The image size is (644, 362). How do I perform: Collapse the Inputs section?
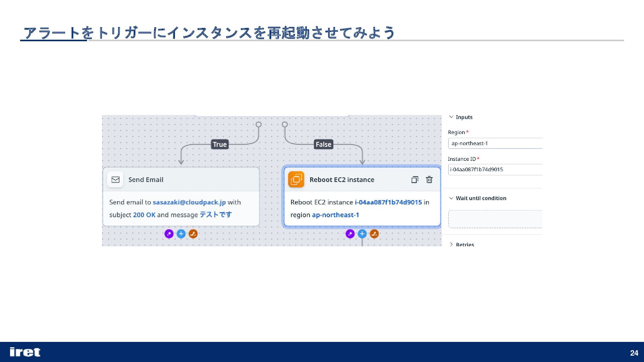click(x=451, y=117)
